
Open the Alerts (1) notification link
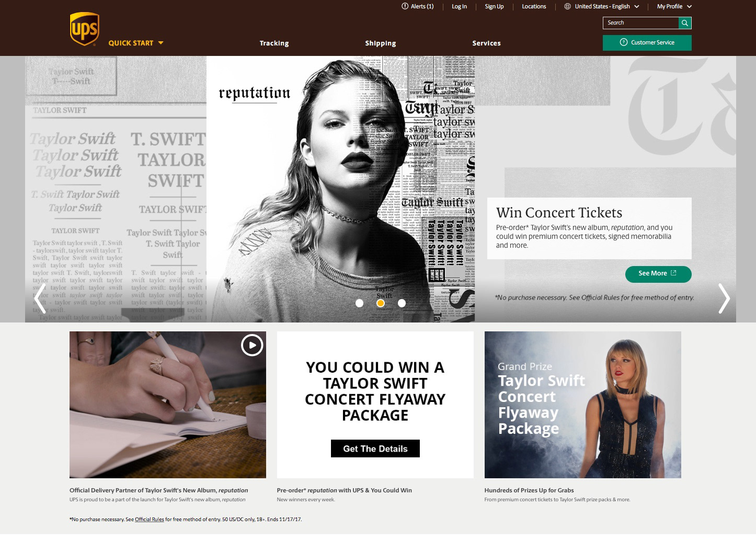[417, 6]
